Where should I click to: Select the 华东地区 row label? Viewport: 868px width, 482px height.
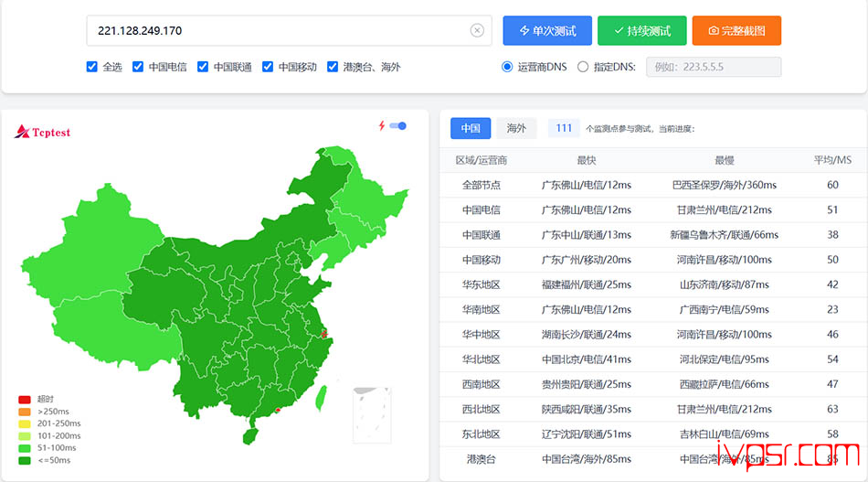(481, 284)
